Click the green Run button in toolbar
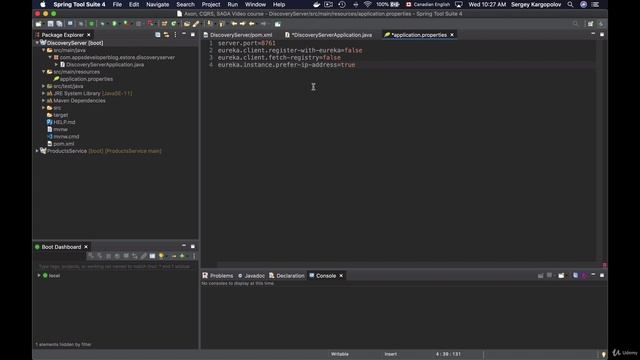This screenshot has width=640, height=360. click(x=114, y=24)
